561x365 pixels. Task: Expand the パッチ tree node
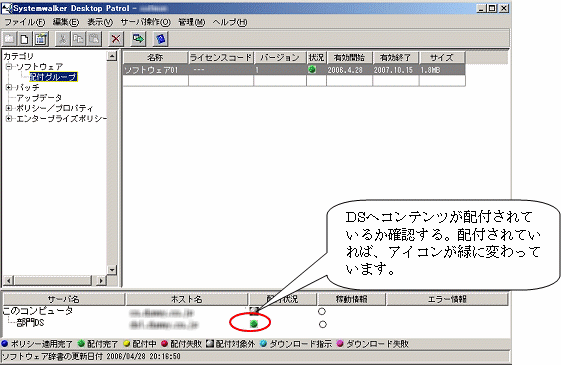click(9, 87)
